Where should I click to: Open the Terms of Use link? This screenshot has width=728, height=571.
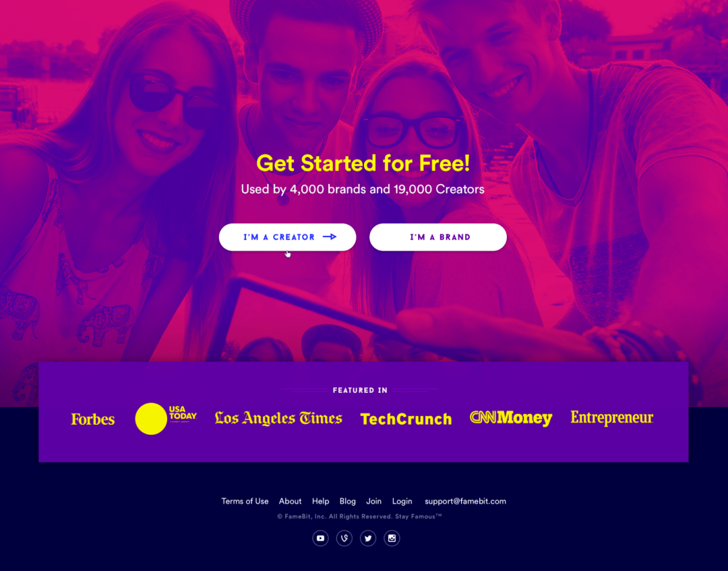pyautogui.click(x=245, y=502)
